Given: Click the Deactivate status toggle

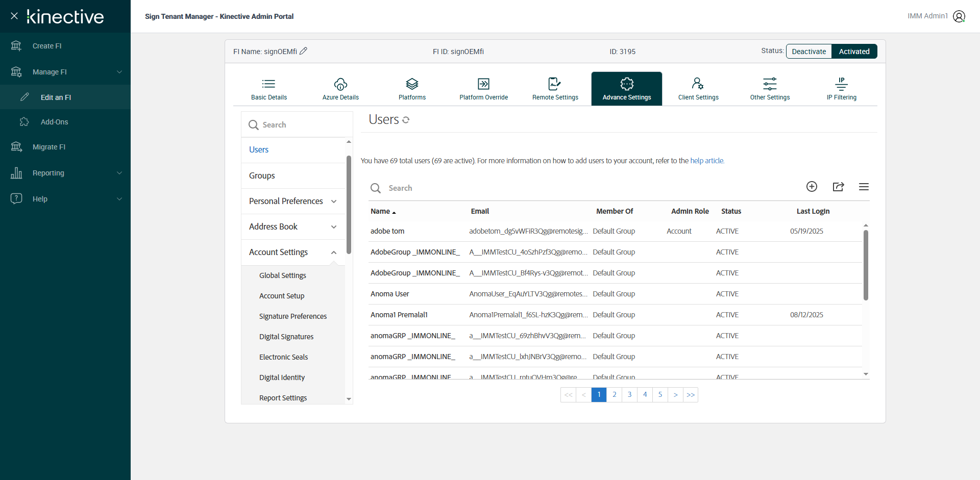Looking at the screenshot, I should 808,52.
